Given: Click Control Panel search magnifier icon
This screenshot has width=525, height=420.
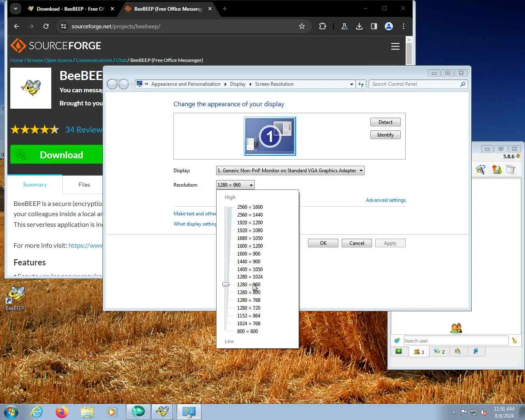Looking at the screenshot, I should (x=463, y=84).
